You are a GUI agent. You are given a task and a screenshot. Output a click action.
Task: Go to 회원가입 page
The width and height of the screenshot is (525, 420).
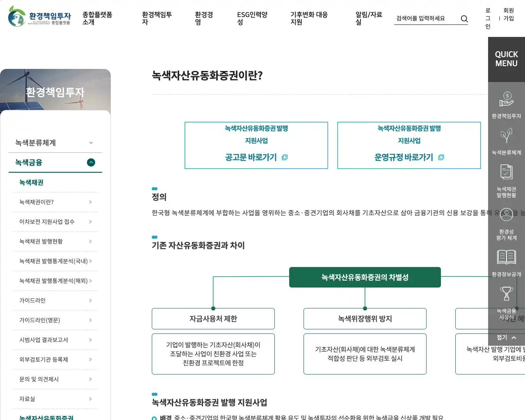(x=509, y=14)
